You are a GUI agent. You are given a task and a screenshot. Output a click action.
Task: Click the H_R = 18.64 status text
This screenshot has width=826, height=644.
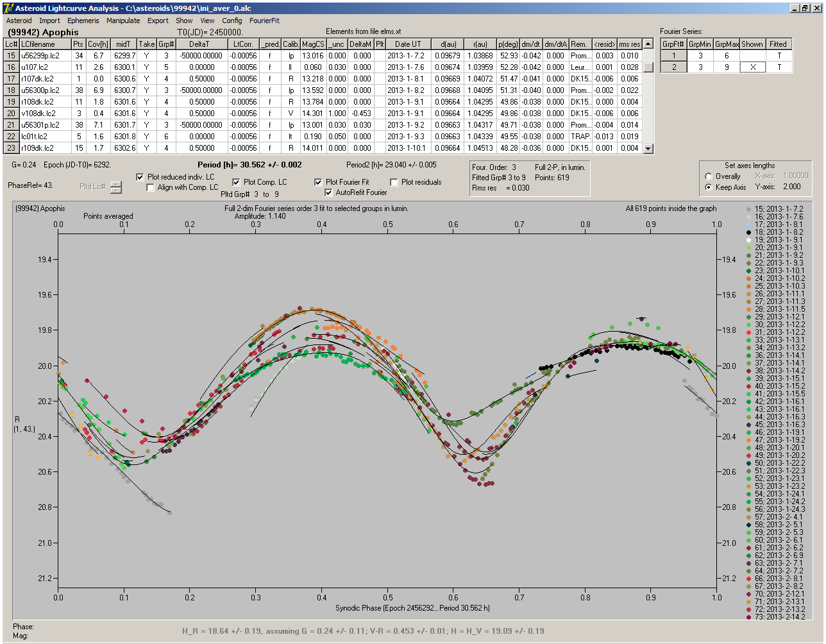363,631
